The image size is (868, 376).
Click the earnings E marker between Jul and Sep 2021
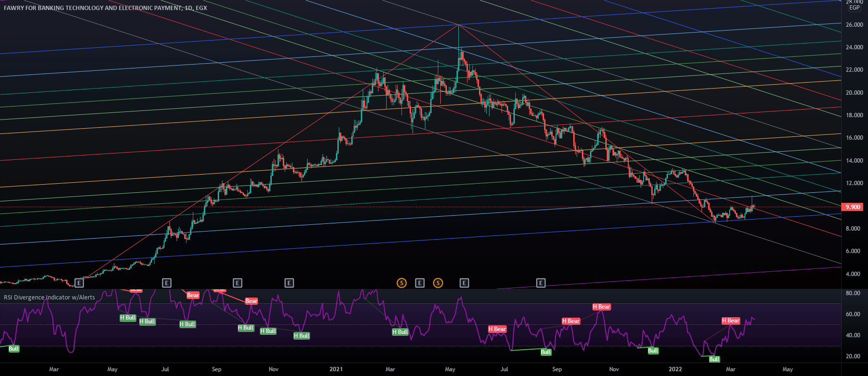point(541,283)
